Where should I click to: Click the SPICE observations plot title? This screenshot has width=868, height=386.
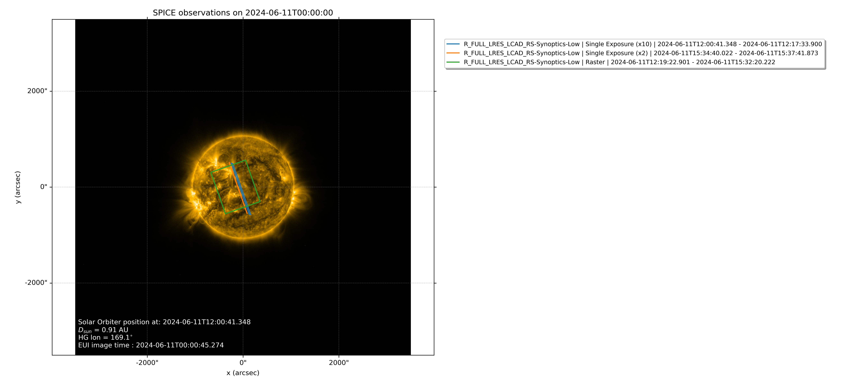(x=243, y=13)
